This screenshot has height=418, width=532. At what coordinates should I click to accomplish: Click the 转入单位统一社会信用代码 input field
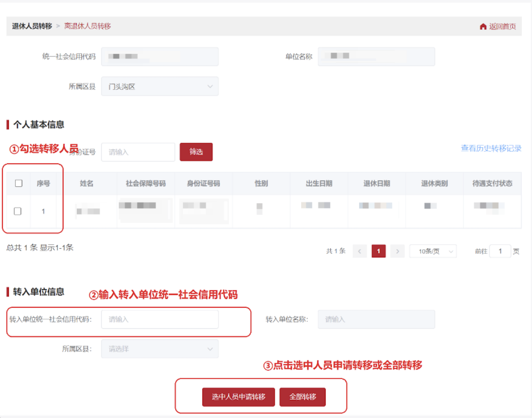tap(159, 319)
